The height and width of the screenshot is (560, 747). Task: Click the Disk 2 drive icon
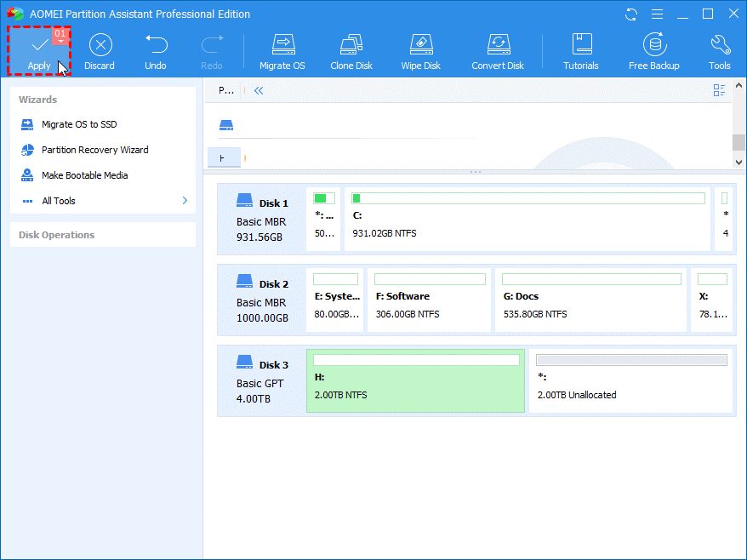[x=244, y=281]
